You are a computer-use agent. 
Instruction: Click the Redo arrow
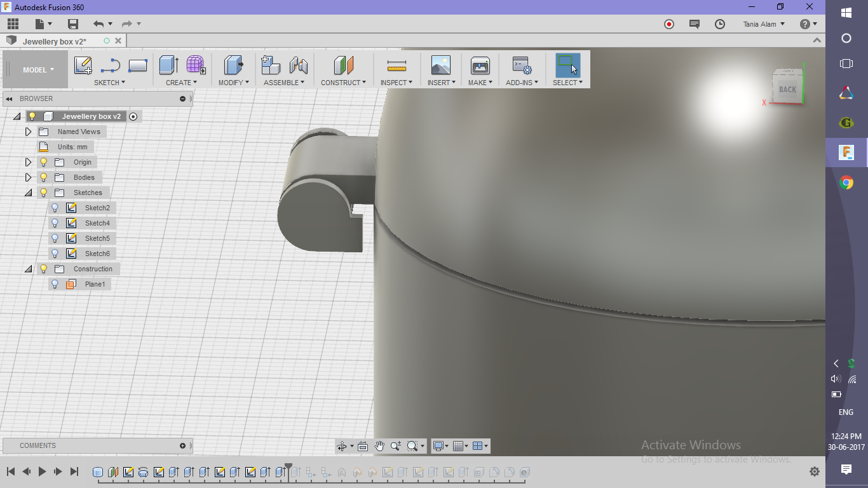[126, 24]
